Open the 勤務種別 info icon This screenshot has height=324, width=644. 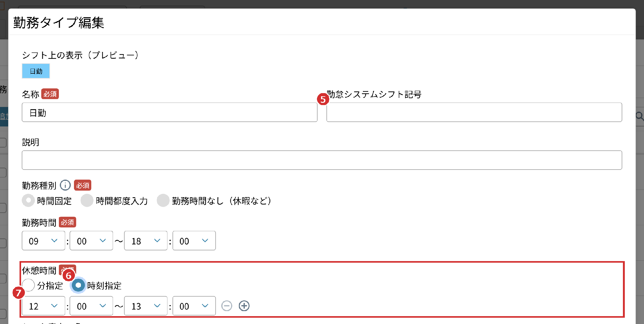(65, 185)
